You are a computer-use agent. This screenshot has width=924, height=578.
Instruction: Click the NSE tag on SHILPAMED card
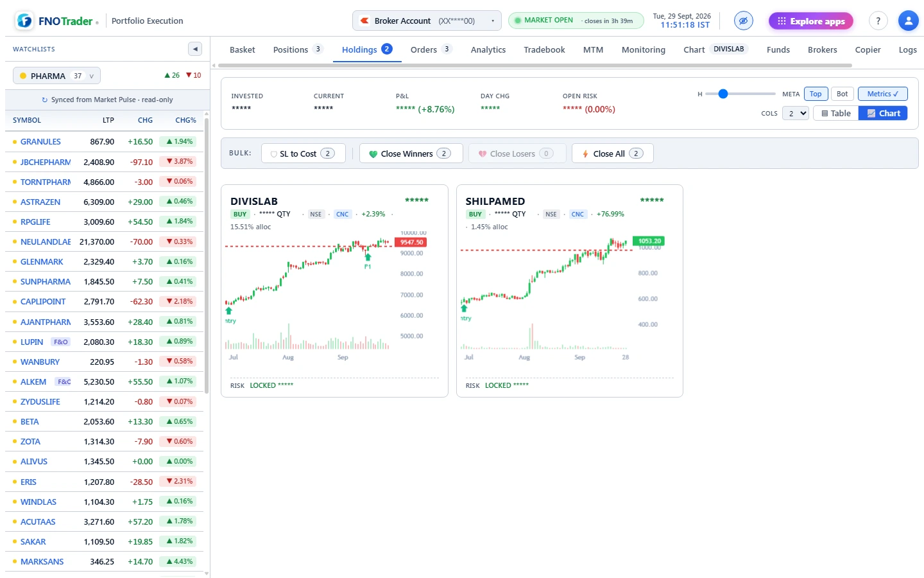(551, 215)
